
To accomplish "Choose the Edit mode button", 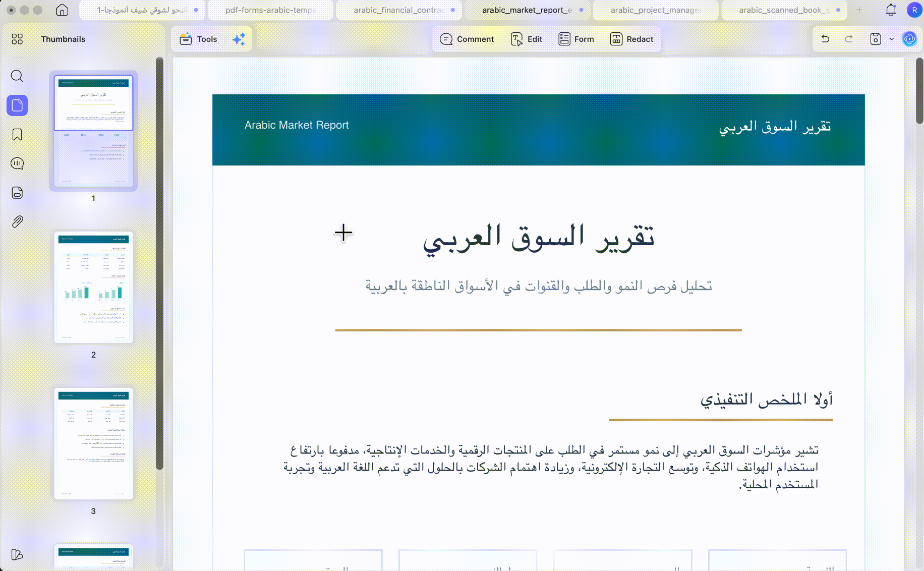I will click(527, 39).
